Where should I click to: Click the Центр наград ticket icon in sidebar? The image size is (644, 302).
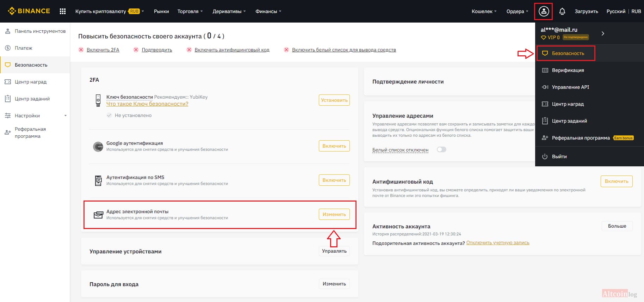pyautogui.click(x=8, y=82)
